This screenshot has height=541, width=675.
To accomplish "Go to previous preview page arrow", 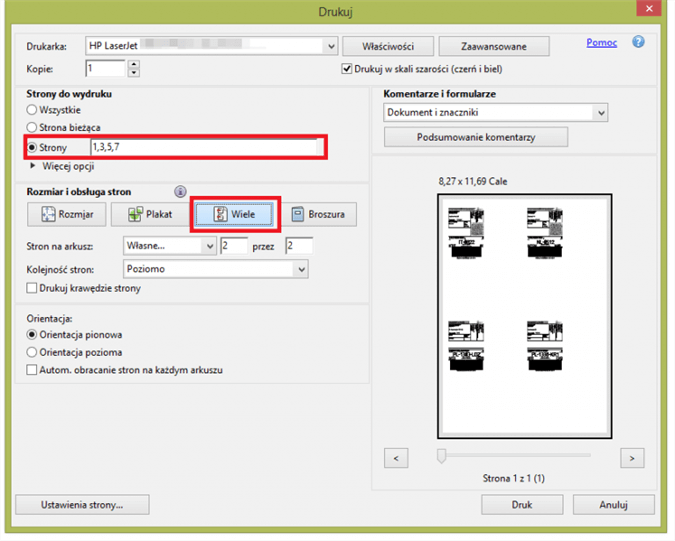I will point(396,458).
